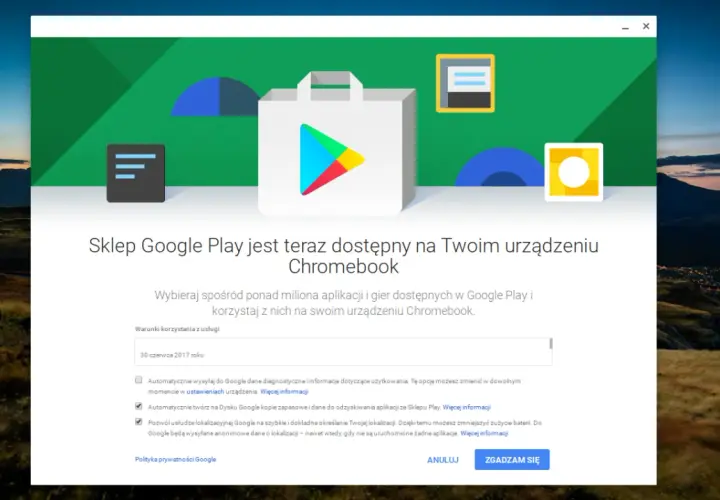Open Więcej informacji link for diagnostic data
Viewport: 720px width, 500px height.
click(284, 392)
